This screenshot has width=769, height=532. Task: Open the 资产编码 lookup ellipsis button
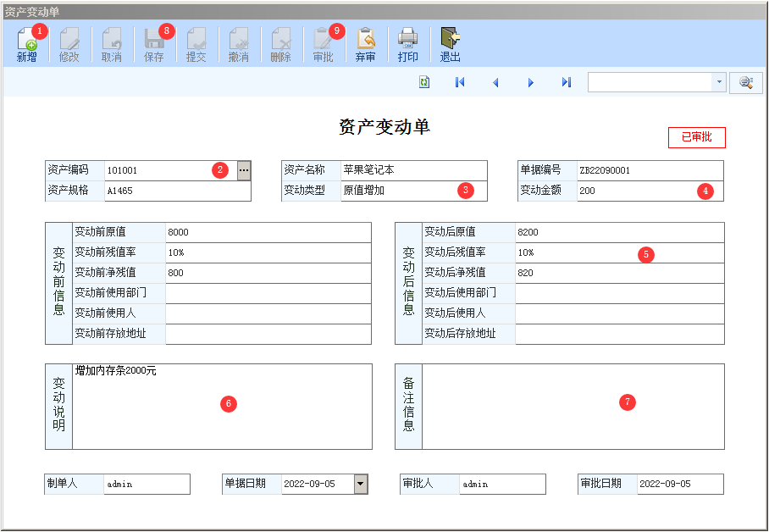point(244,170)
